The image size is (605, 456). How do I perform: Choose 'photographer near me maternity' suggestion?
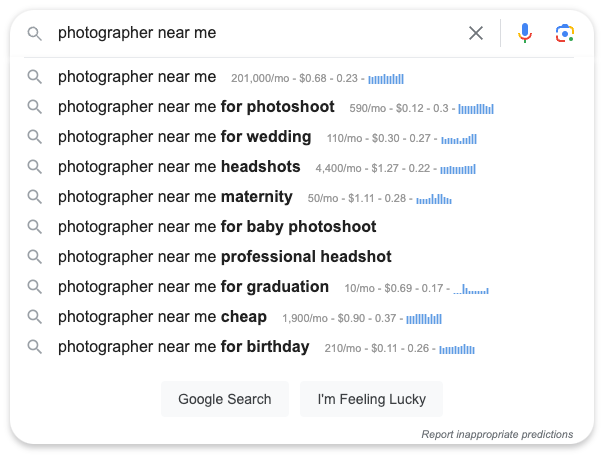175,197
